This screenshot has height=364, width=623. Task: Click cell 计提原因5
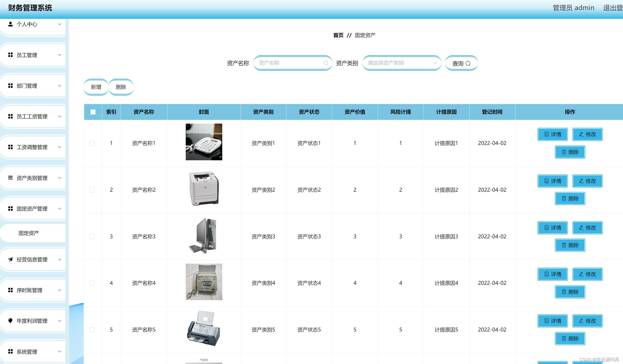click(x=446, y=330)
